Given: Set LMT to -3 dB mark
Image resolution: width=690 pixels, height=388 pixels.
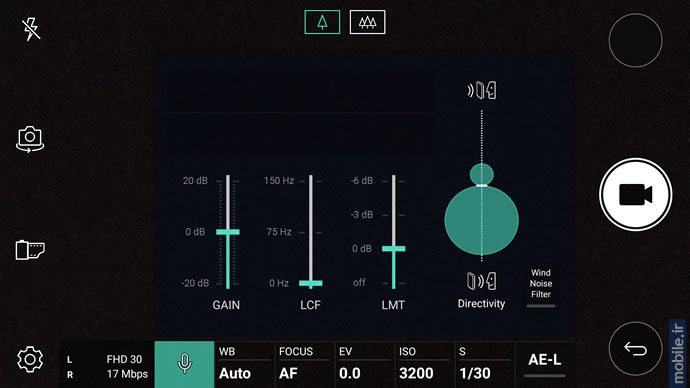Looking at the screenshot, I should pyautogui.click(x=393, y=215).
